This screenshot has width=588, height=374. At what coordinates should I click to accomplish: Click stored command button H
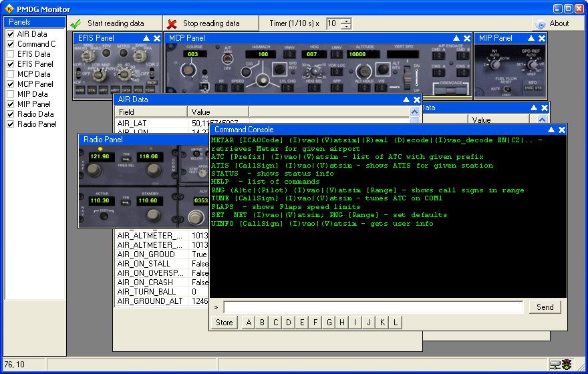342,323
